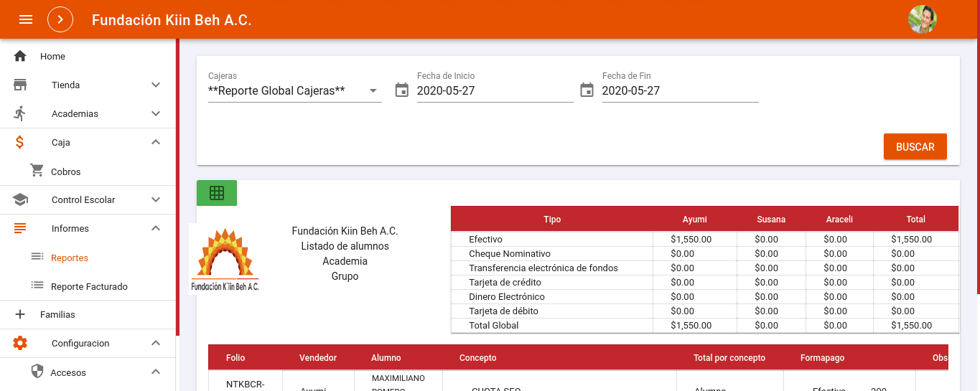Screen dimensions: 980x391
Task: Click the Accesos shield icon
Action: 37,372
